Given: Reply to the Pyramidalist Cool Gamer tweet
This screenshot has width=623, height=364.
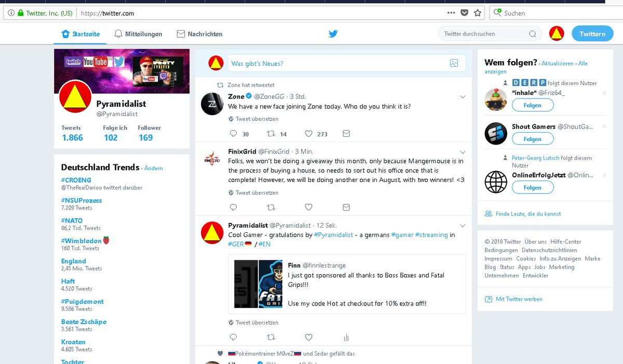Looking at the screenshot, I should pos(233,337).
